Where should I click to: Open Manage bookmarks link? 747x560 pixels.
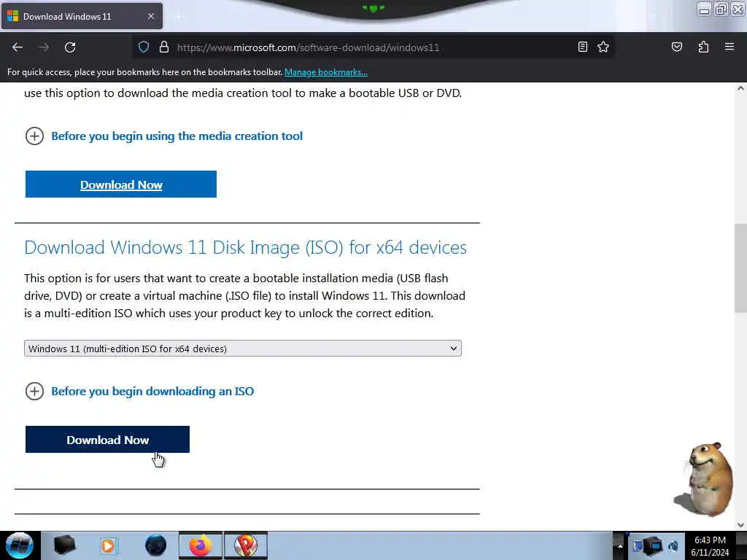point(326,72)
